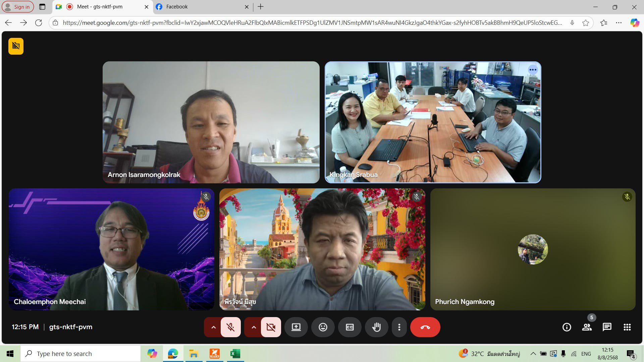
Task: Open the in-call chat panel
Action: coord(607,327)
